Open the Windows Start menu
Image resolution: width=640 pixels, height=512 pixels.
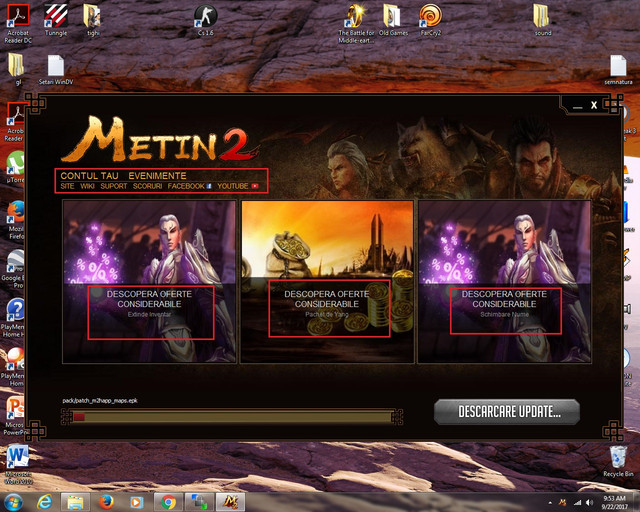coord(13,502)
